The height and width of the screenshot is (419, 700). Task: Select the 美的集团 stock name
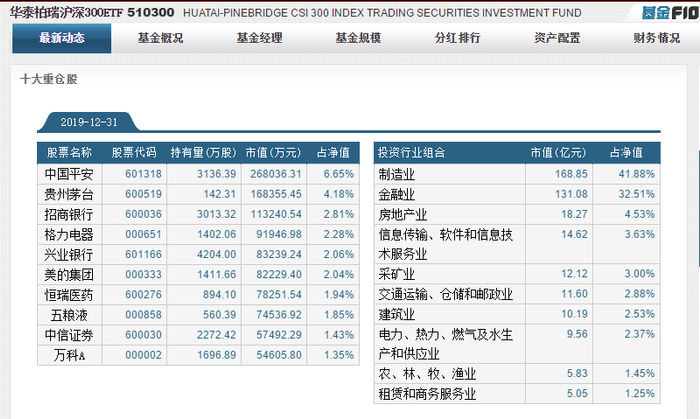(69, 274)
